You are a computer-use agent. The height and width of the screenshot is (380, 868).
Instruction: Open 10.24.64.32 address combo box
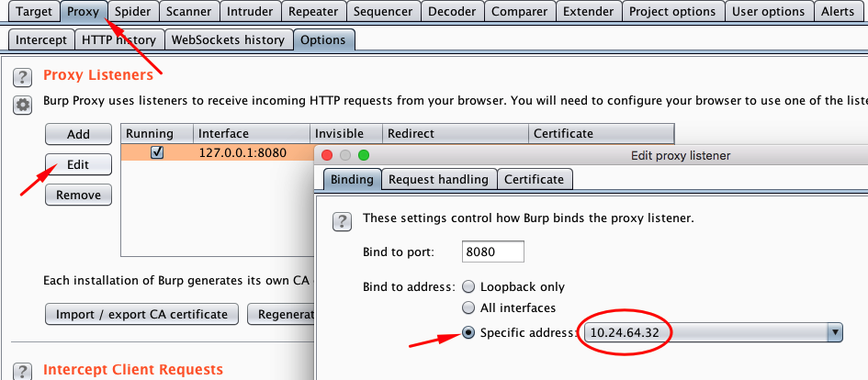[x=714, y=332]
